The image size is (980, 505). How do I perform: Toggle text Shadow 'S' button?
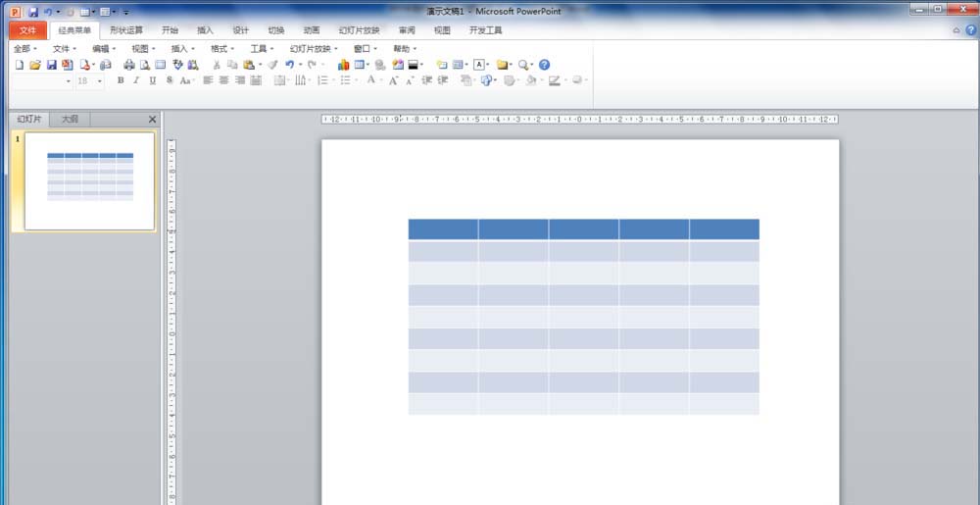170,80
